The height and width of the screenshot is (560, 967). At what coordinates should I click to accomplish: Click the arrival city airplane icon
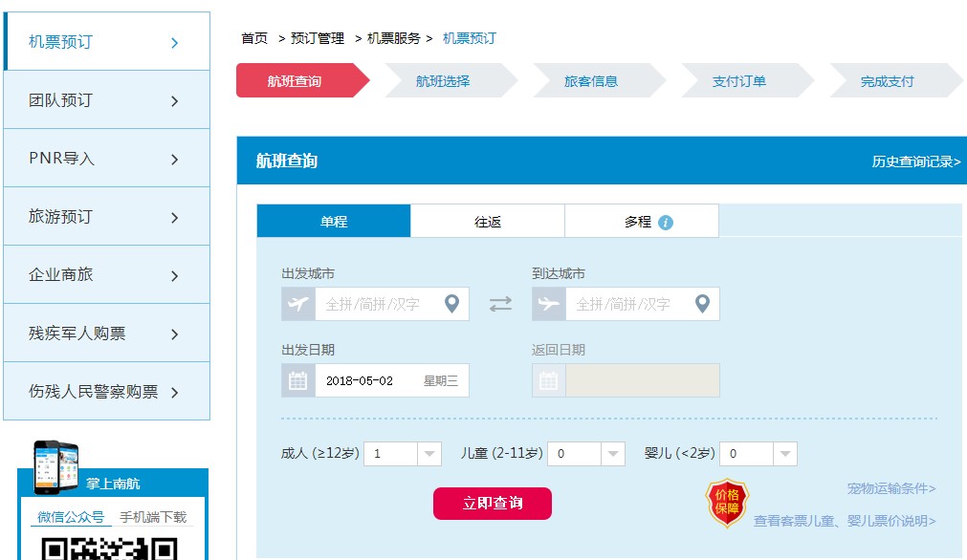549,304
